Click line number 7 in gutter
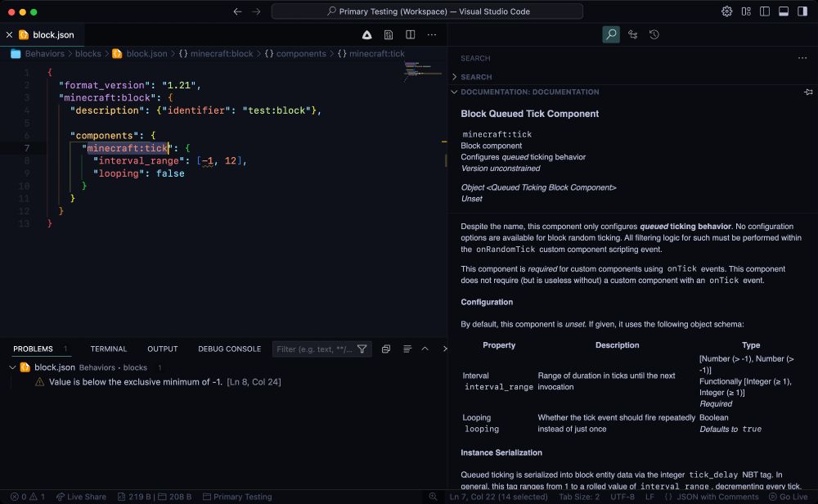Image resolution: width=818 pixels, height=504 pixels. [27, 148]
